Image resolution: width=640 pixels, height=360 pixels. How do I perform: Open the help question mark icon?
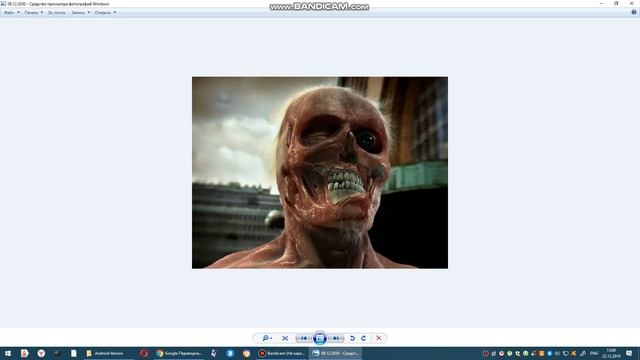coord(633,12)
